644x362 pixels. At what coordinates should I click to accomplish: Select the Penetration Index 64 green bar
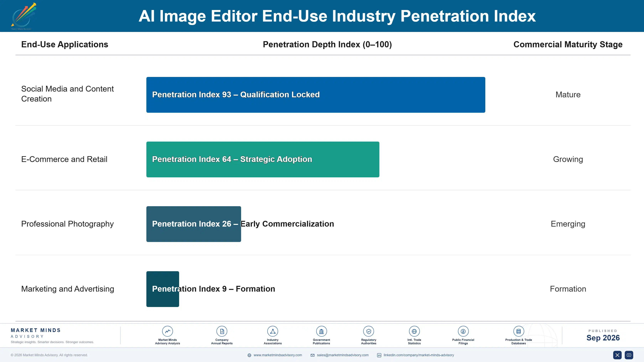pos(263,159)
